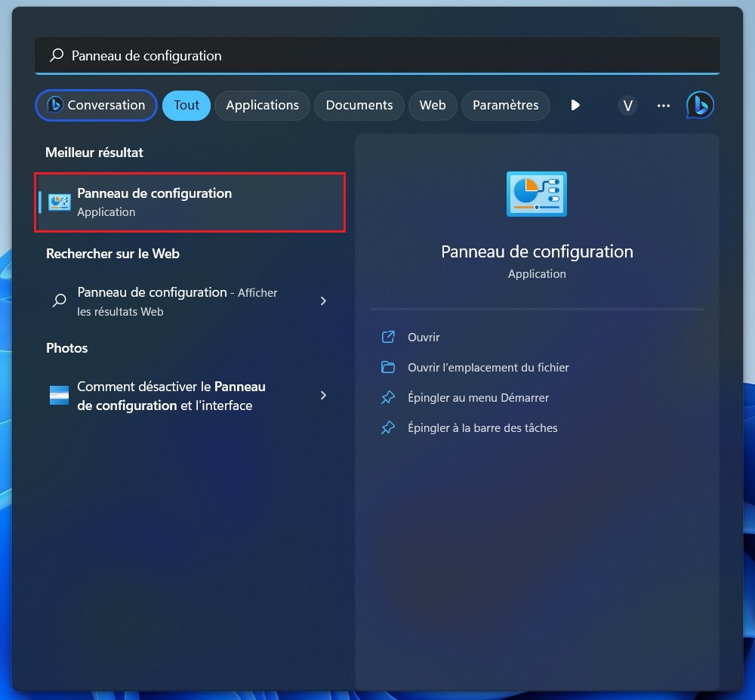
Task: Click Épingler au menu Démarrer
Action: click(478, 398)
